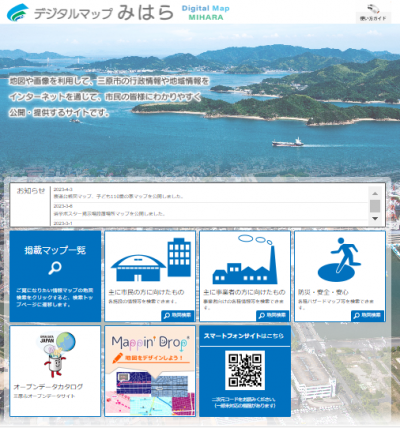Select the 掲載マップ一覧 title text
Viewport: 400px width, 428px height.
tap(55, 250)
